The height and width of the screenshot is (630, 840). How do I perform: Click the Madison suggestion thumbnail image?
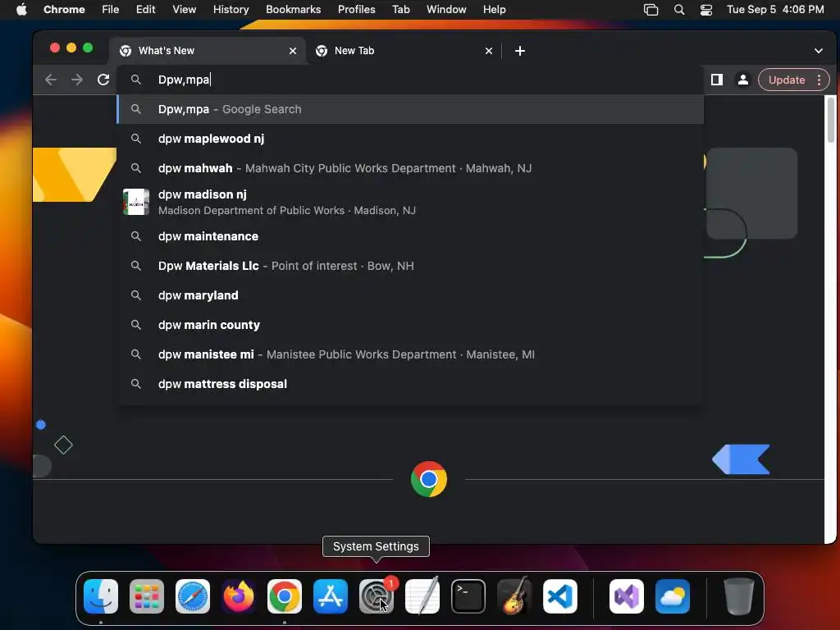point(136,202)
